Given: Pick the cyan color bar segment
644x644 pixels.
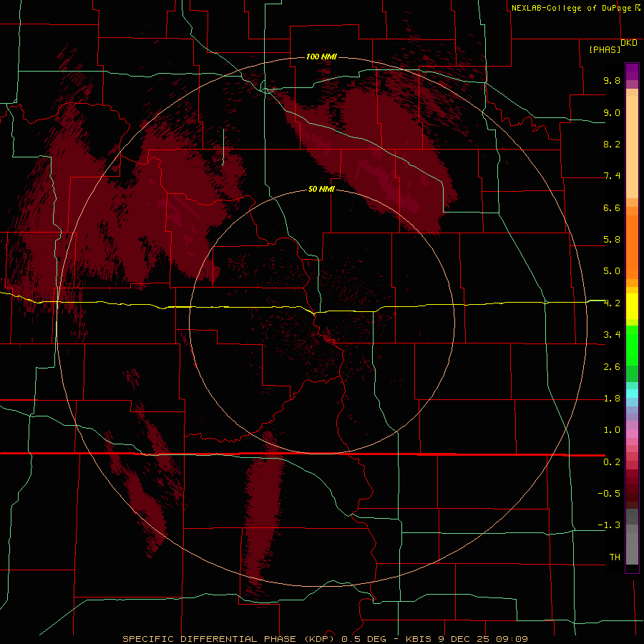Looking at the screenshot, I should coord(632,394).
